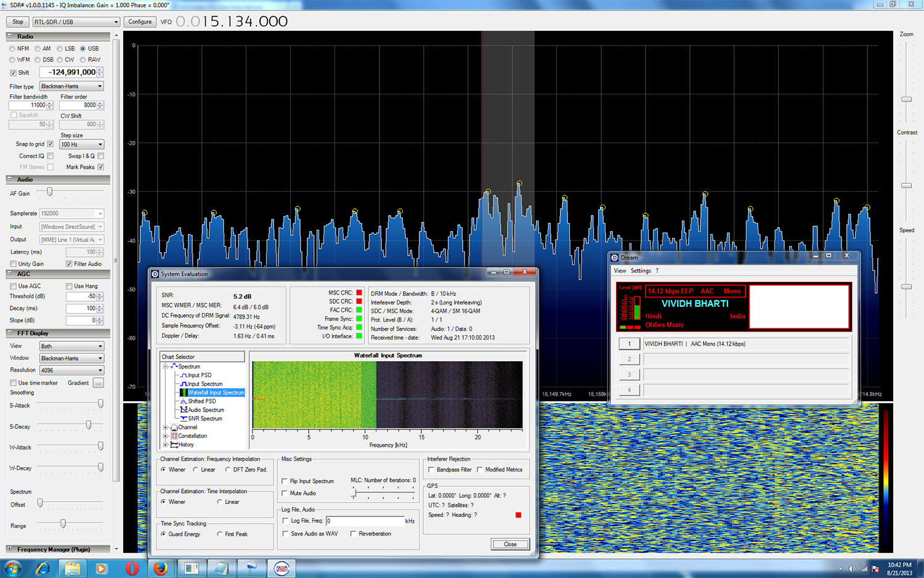Click the History category icon
Screen dimensions: 924x578
click(174, 444)
